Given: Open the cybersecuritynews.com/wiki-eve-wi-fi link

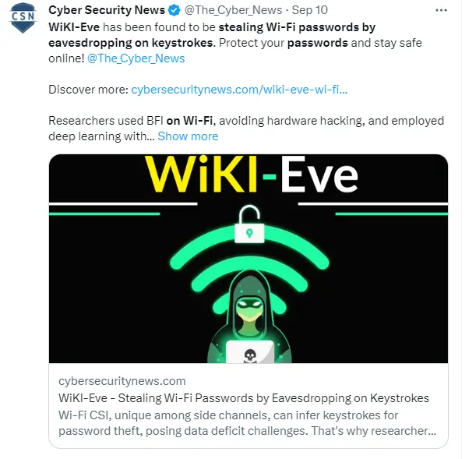Looking at the screenshot, I should click(239, 90).
